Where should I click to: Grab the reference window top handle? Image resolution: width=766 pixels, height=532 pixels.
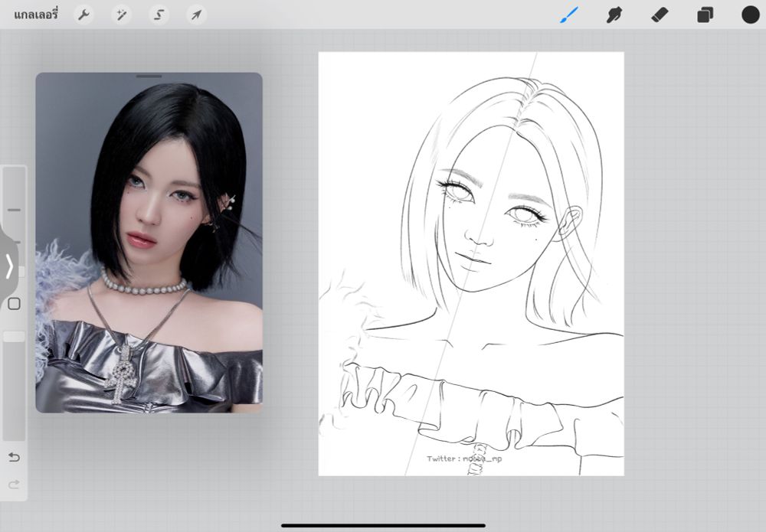pos(149,76)
